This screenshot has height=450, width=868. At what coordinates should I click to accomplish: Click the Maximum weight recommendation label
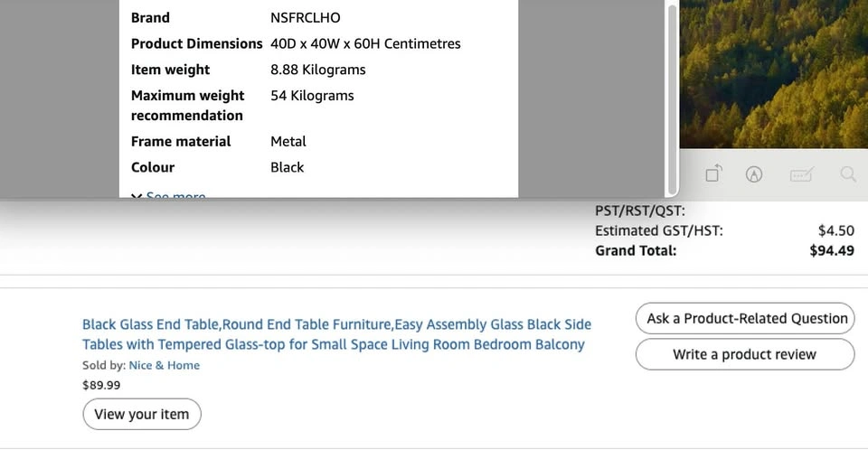tap(187, 105)
